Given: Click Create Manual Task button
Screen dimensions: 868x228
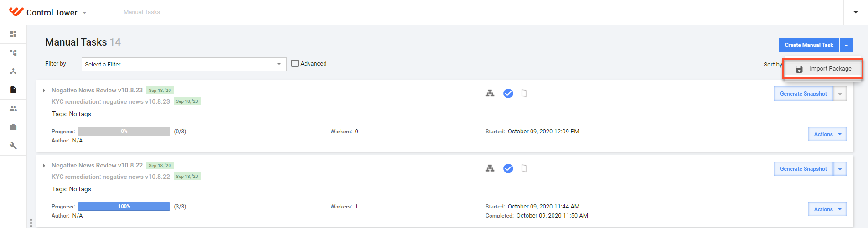Looking at the screenshot, I should point(809,45).
